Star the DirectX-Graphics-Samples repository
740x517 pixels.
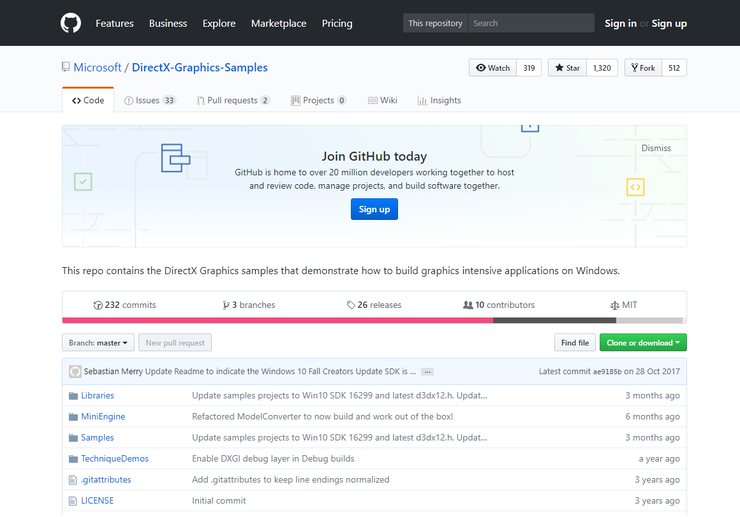click(567, 68)
